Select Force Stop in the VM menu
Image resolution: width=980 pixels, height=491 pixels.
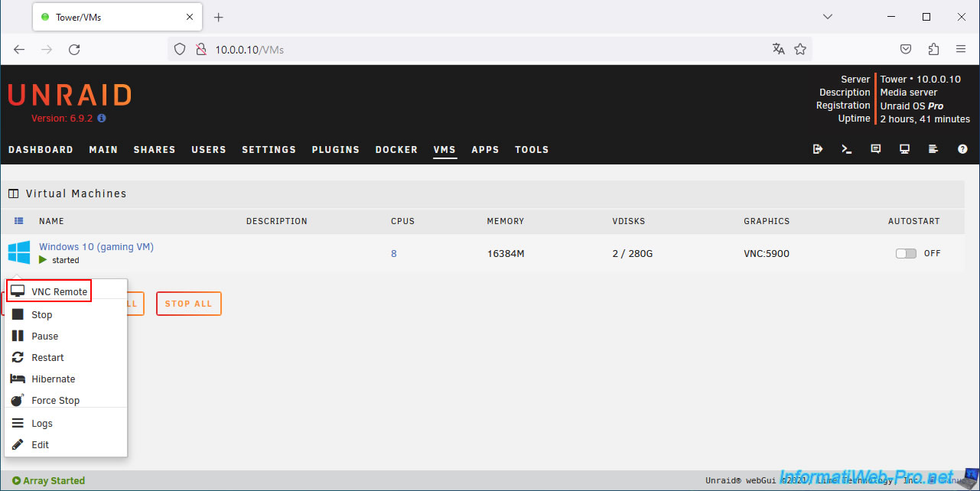[55, 400]
